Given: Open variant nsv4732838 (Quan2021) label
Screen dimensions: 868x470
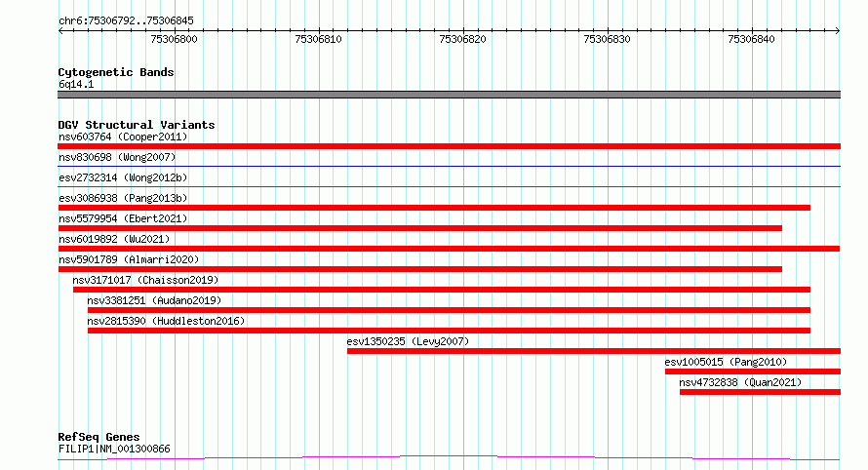Looking at the screenshot, I should (740, 382).
